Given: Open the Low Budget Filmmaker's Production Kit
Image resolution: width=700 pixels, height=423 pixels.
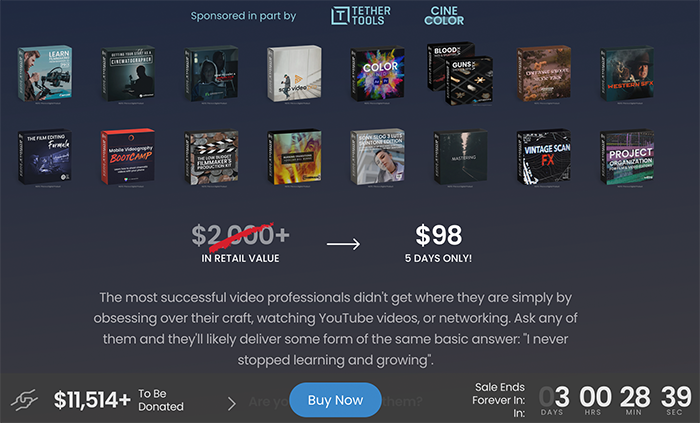Looking at the screenshot, I should tap(211, 157).
